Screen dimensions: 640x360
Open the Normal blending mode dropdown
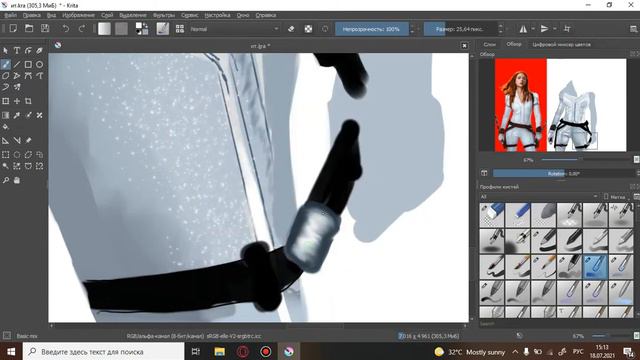pos(234,29)
